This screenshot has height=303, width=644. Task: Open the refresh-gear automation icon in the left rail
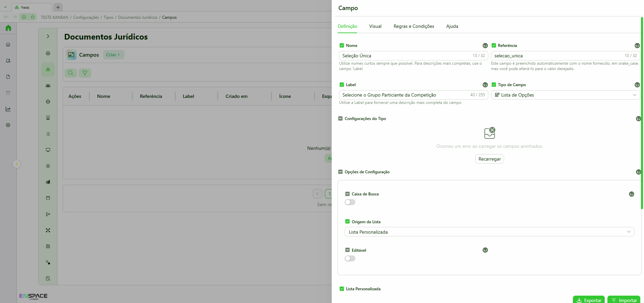point(8,61)
